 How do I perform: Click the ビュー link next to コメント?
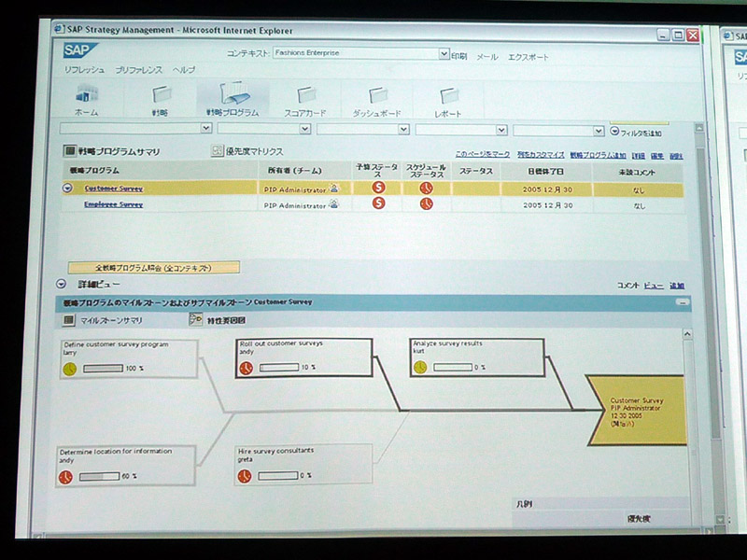[x=653, y=286]
